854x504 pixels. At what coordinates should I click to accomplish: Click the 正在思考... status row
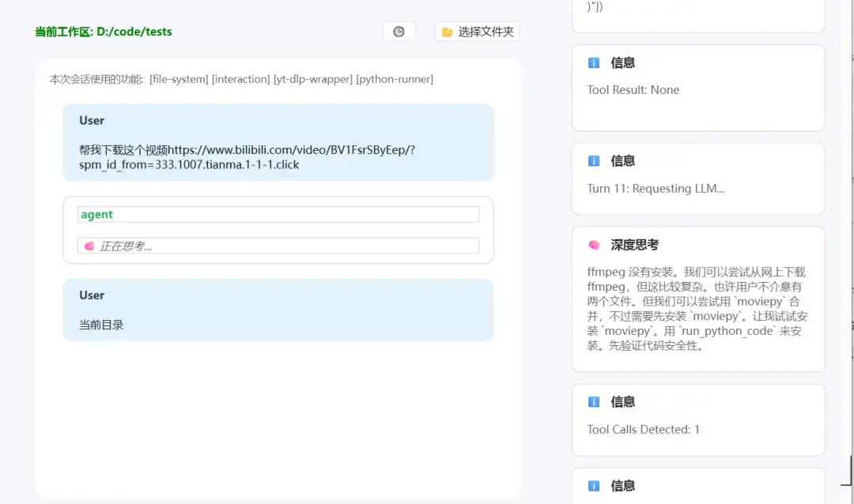coord(278,246)
